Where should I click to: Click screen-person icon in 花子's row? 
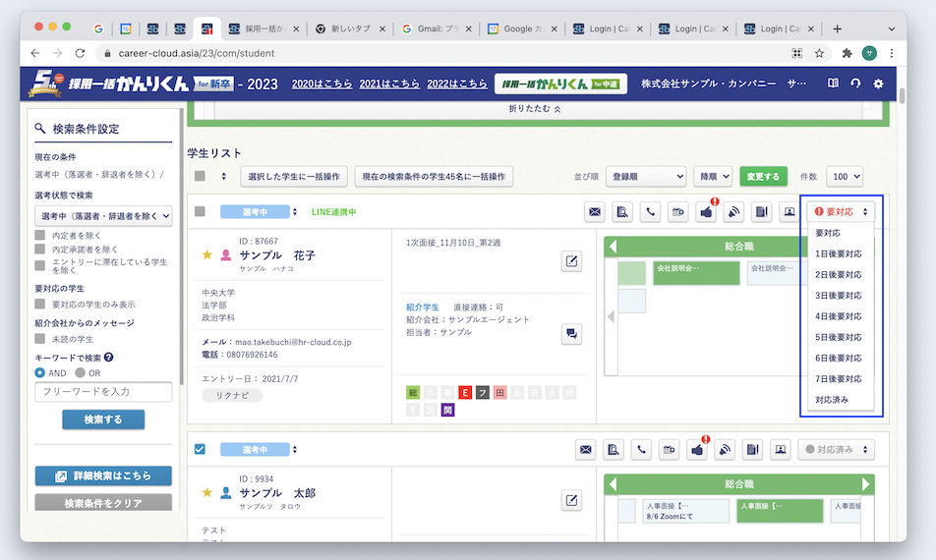(790, 211)
